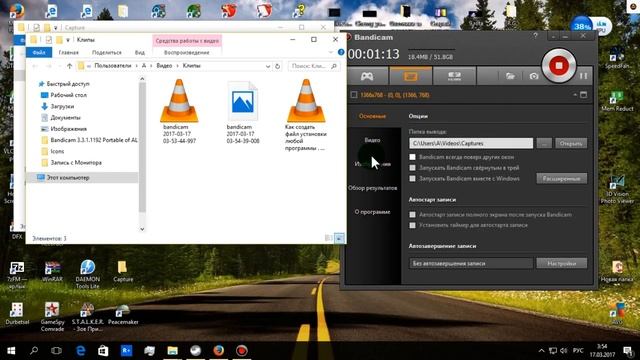Open the Поделиться ribbon tab in Explorer
The width and height of the screenshot is (640, 360).
107,53
